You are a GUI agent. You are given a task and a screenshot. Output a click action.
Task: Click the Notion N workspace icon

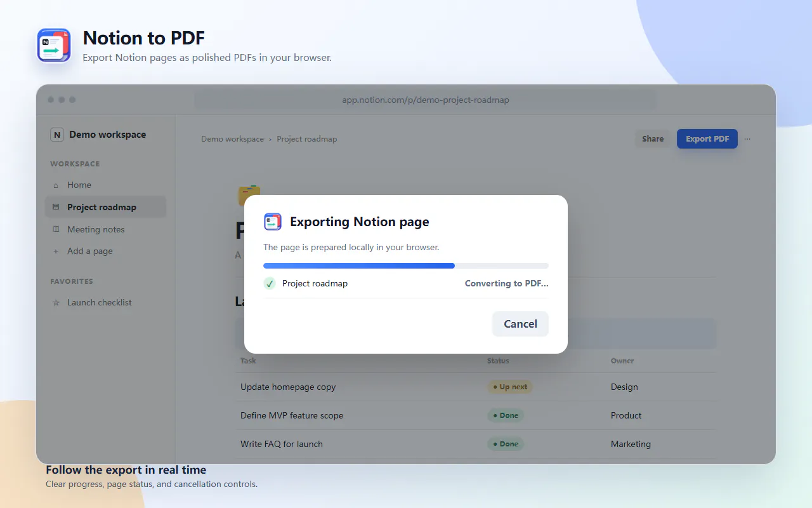(x=57, y=135)
